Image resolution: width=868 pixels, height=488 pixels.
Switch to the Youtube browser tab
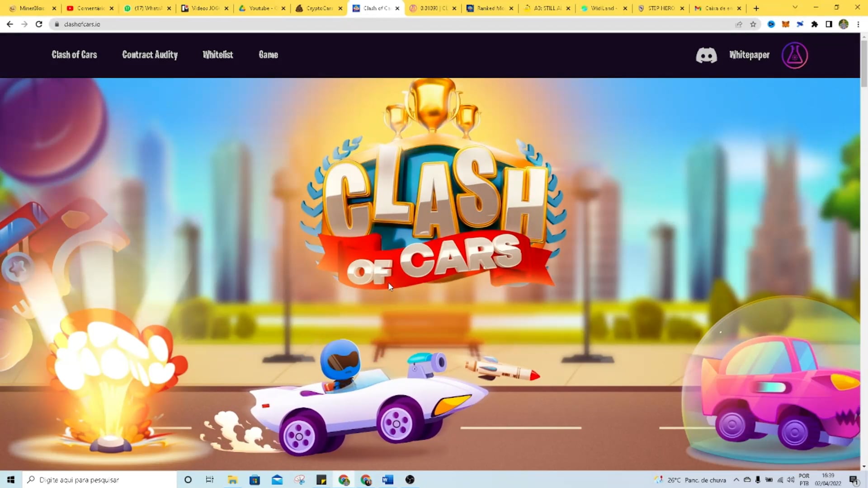[x=260, y=8]
